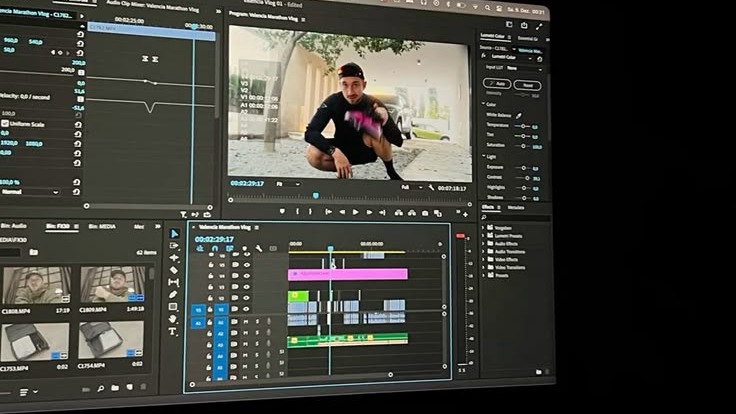Open Comparison View in program monitor
736x414 pixels.
click(438, 213)
